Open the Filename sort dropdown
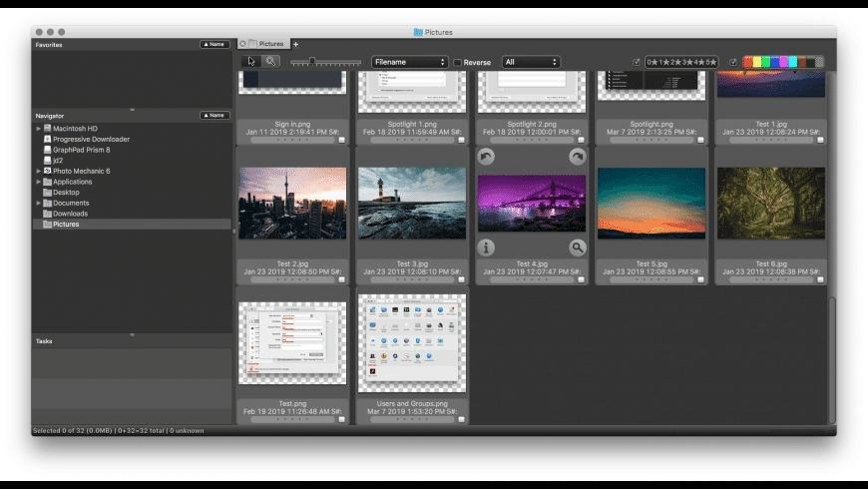The width and height of the screenshot is (868, 489). [x=409, y=62]
